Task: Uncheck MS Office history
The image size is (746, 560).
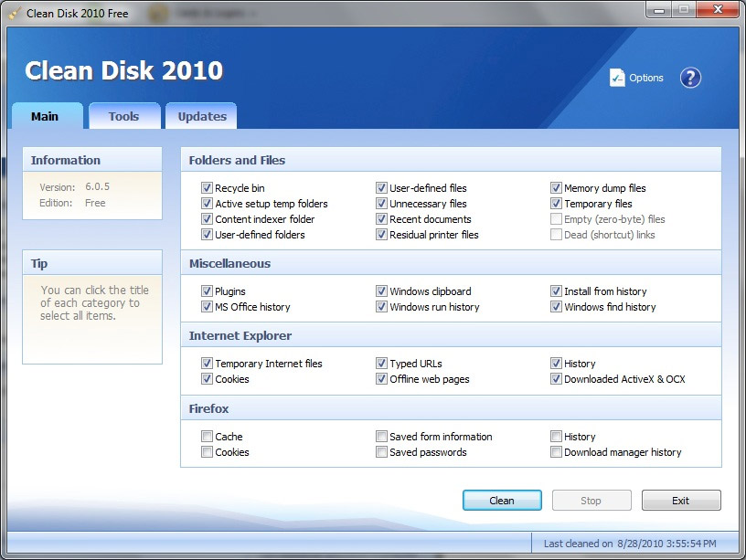Action: click(x=208, y=307)
